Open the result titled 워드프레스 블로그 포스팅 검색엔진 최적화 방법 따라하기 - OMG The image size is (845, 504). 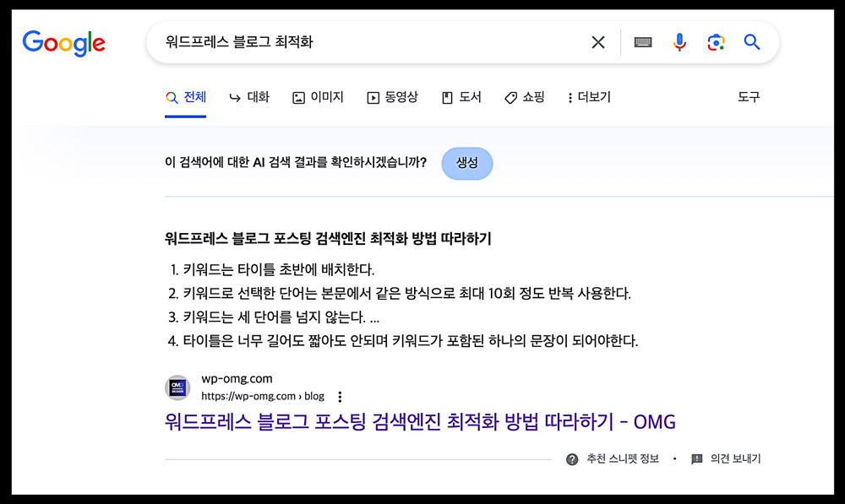coord(420,421)
